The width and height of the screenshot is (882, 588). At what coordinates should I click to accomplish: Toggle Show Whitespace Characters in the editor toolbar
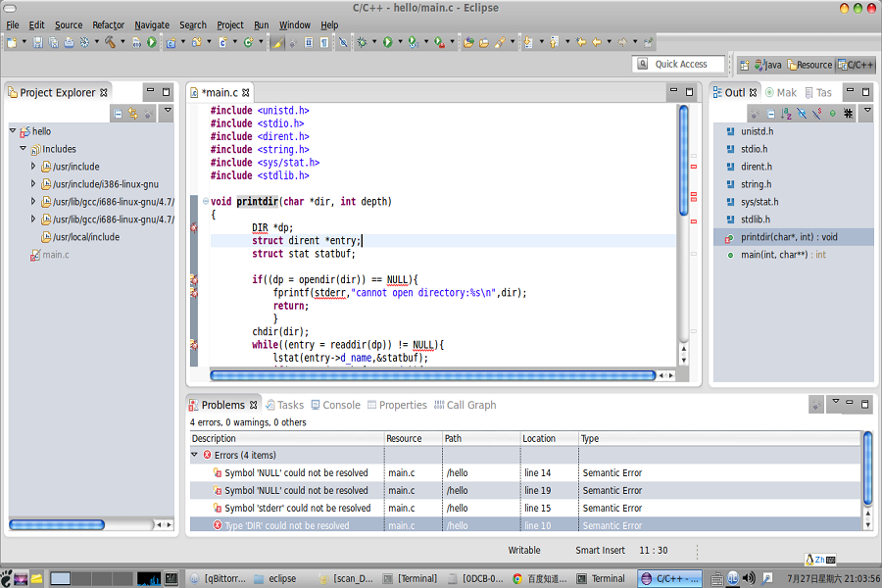click(323, 42)
